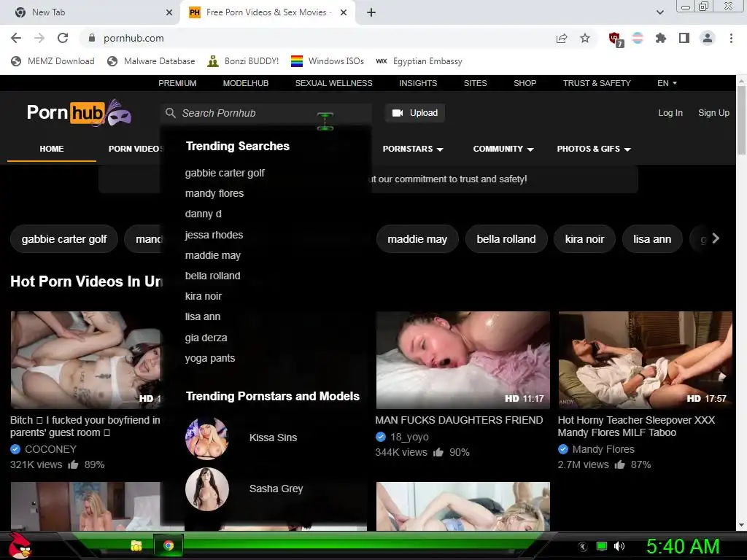Screen dimensions: 747x560
Task: Expand the PHOTOS & GIFS dropdown menu
Action: point(594,149)
